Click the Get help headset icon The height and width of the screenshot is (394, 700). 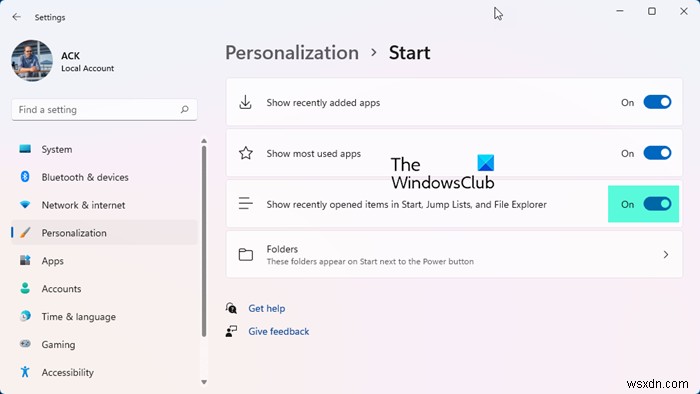click(x=231, y=308)
